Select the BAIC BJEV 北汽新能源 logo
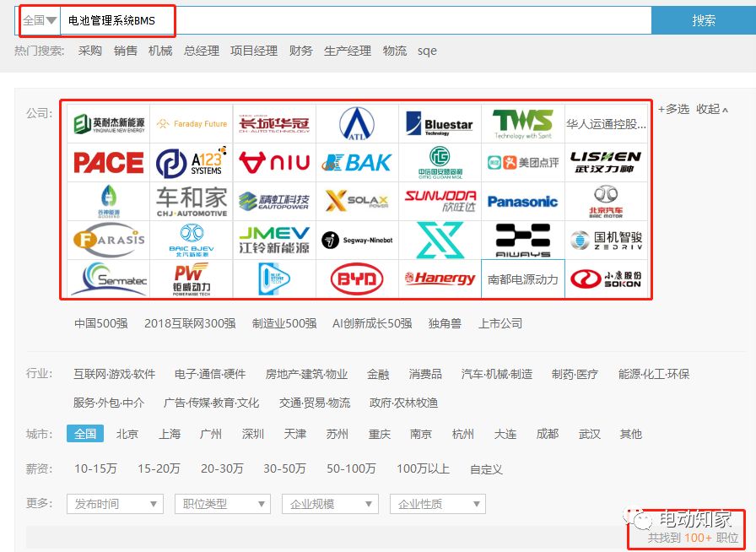 (x=192, y=240)
